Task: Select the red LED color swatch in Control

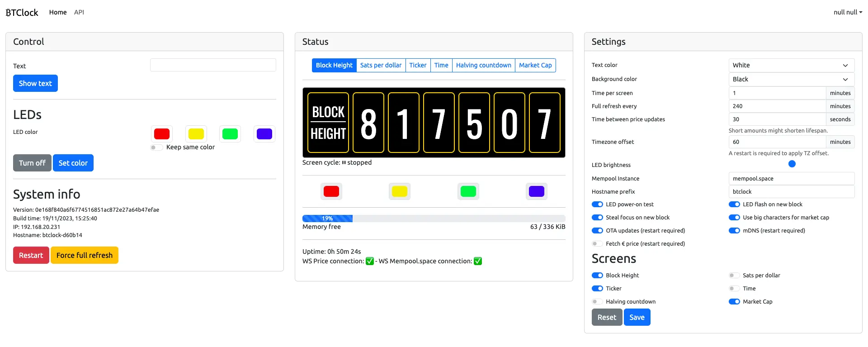Action: 162,134
